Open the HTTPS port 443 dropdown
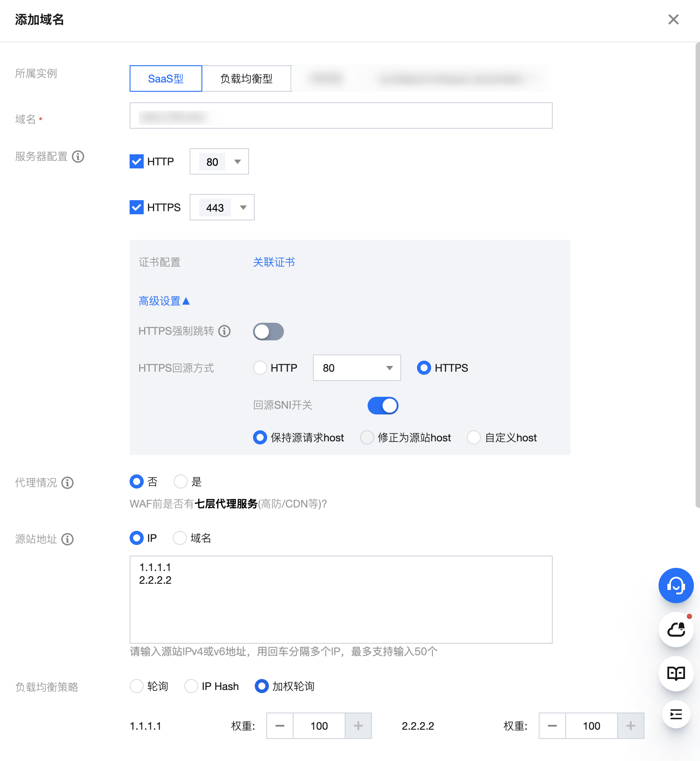700x761 pixels. click(222, 208)
